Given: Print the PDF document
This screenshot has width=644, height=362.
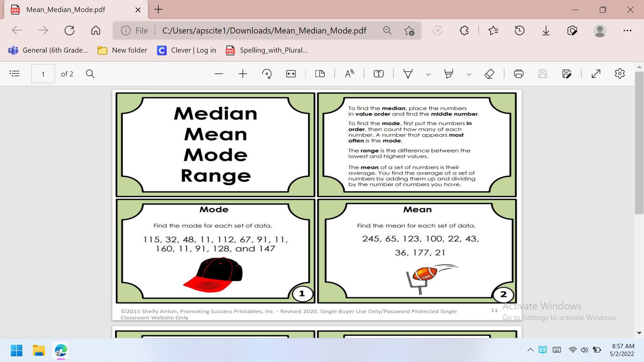Looking at the screenshot, I should (519, 74).
